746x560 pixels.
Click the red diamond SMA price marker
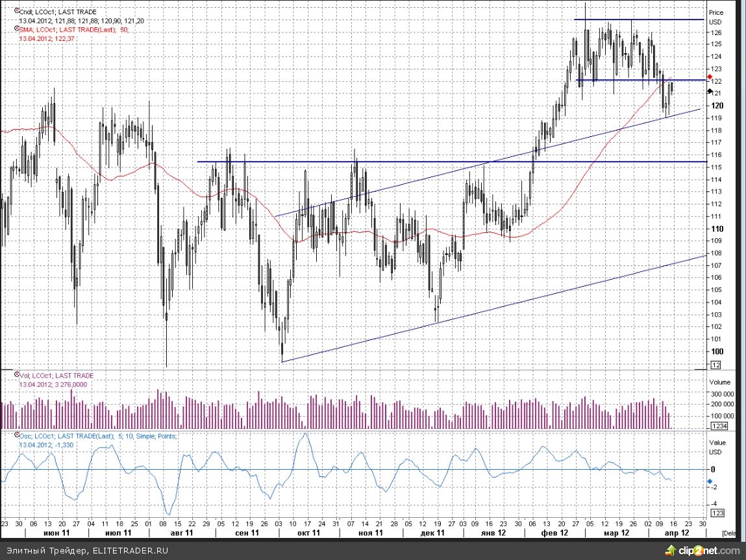[x=710, y=77]
